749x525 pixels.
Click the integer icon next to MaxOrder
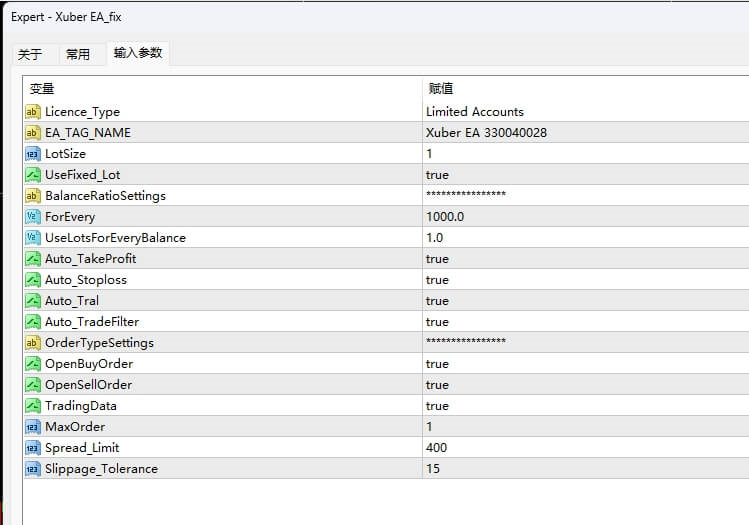pyautogui.click(x=32, y=427)
